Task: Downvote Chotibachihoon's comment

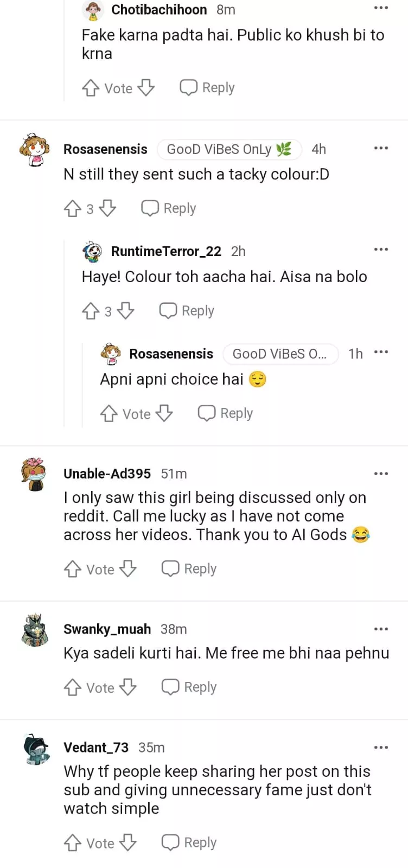Action: click(146, 88)
